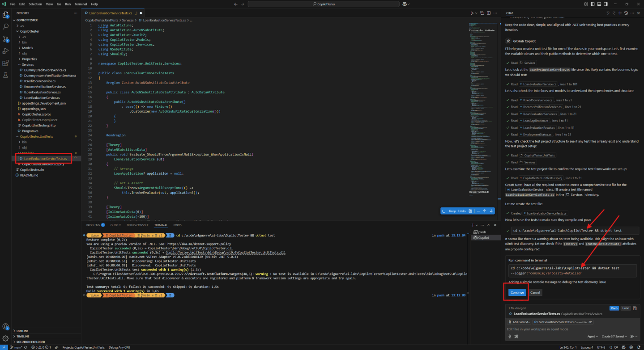Maximize terminal panel with caret up icon
644x350 pixels.
(x=489, y=225)
